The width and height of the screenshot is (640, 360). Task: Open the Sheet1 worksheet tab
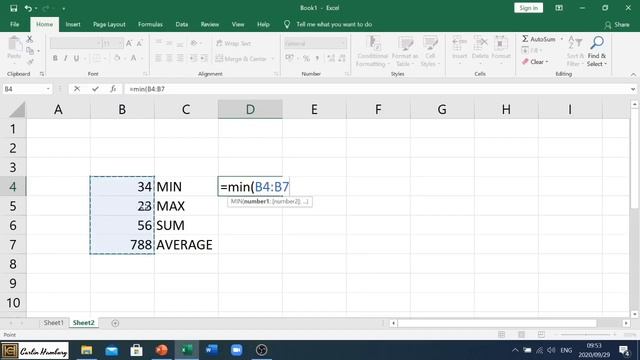tap(54, 323)
